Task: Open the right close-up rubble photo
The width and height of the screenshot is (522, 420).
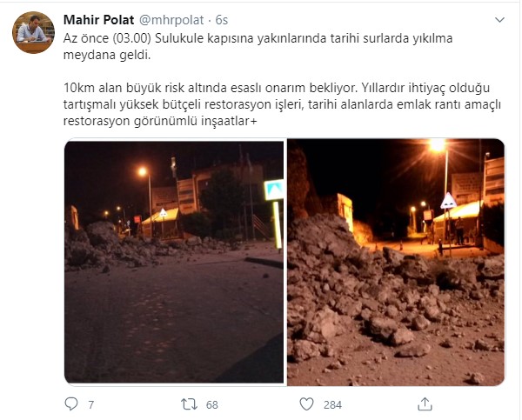Action: (x=396, y=262)
